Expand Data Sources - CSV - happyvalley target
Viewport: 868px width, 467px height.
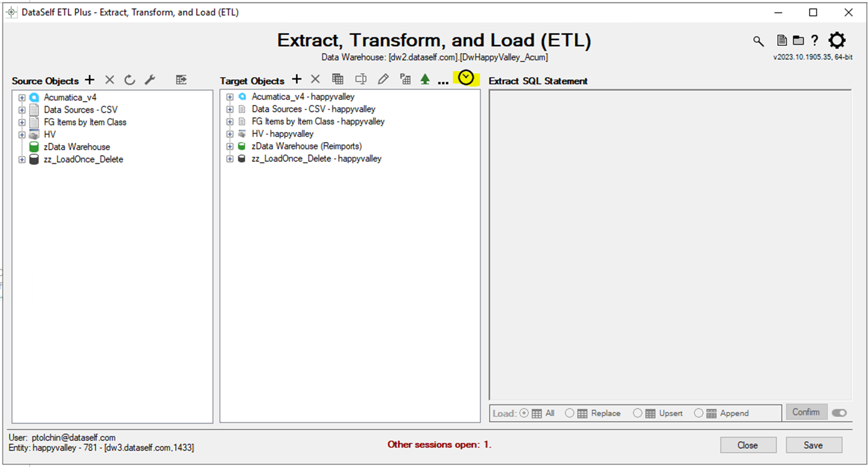[230, 109]
